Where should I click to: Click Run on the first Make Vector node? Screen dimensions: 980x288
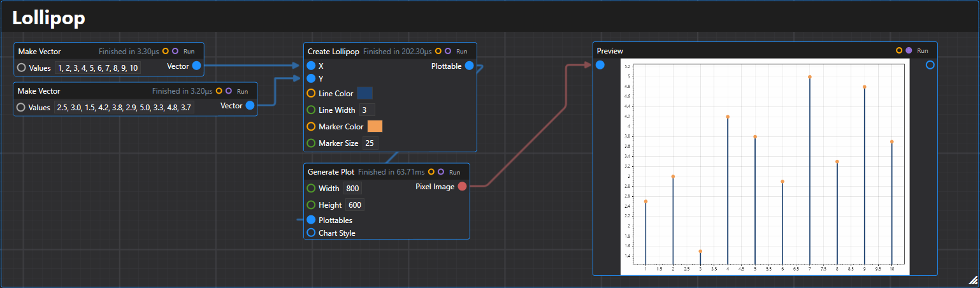[189, 51]
